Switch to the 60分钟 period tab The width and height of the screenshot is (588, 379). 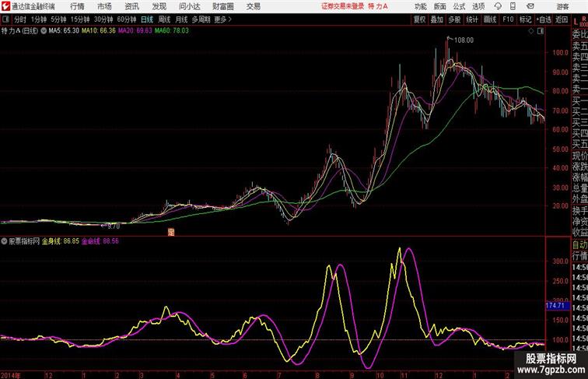(x=127, y=19)
